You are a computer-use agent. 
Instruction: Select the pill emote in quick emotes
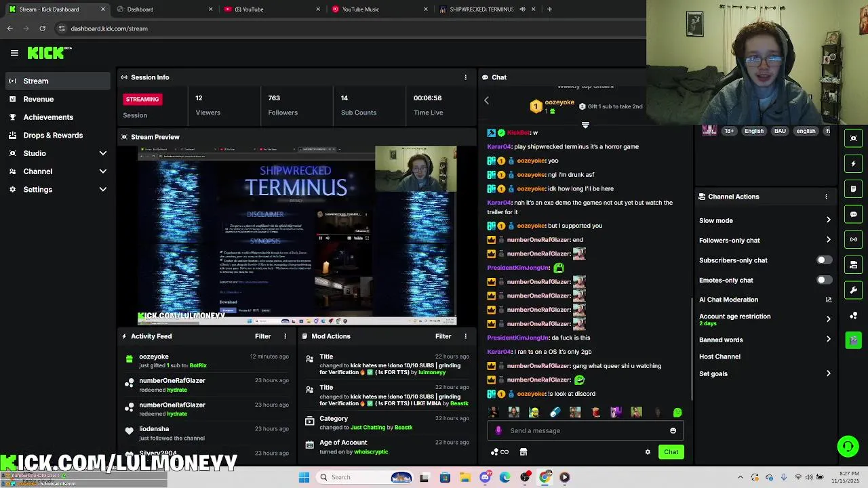pos(555,412)
